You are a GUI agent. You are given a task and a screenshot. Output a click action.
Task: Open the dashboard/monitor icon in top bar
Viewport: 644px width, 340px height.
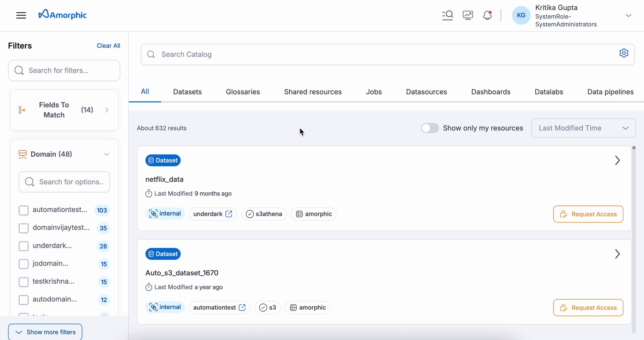click(467, 15)
